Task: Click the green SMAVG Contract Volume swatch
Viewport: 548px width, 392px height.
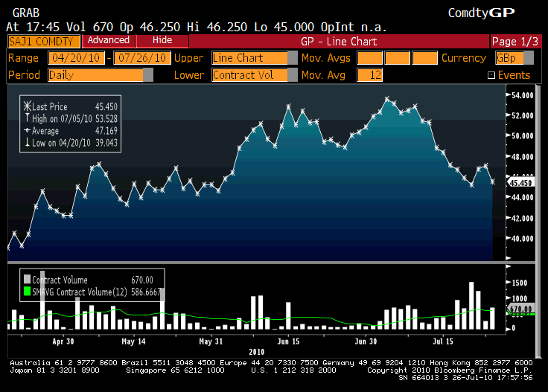Action: 27,292
